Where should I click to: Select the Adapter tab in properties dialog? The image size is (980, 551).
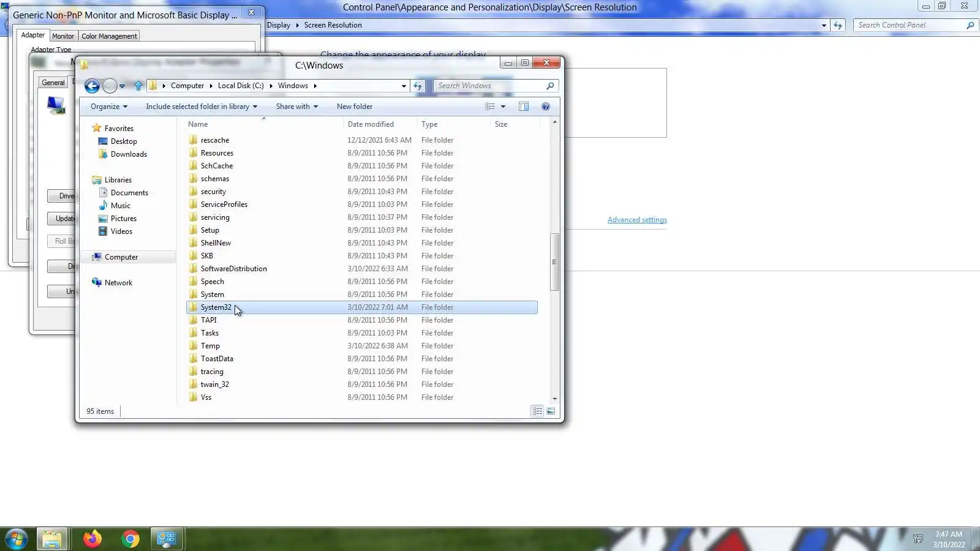(x=33, y=35)
